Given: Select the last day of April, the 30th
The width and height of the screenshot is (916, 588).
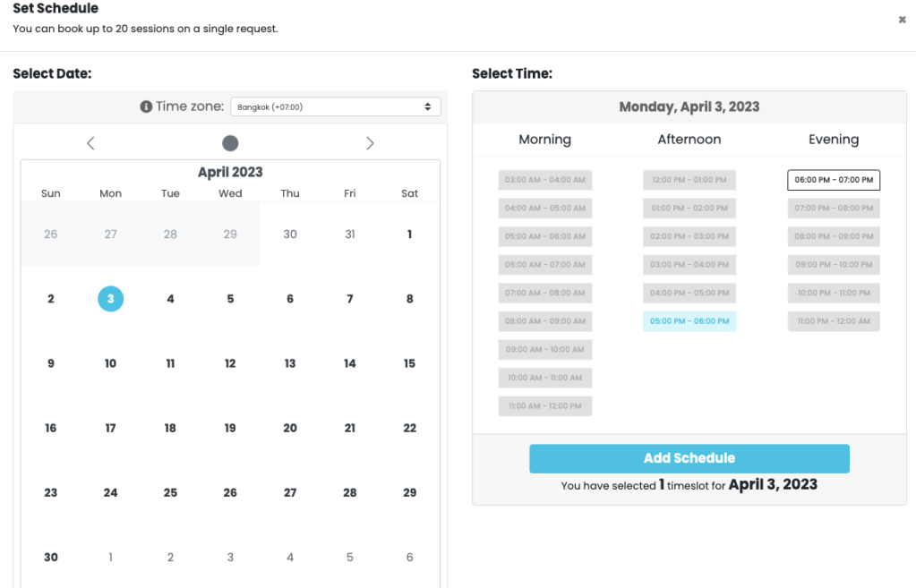Looking at the screenshot, I should (50, 557).
